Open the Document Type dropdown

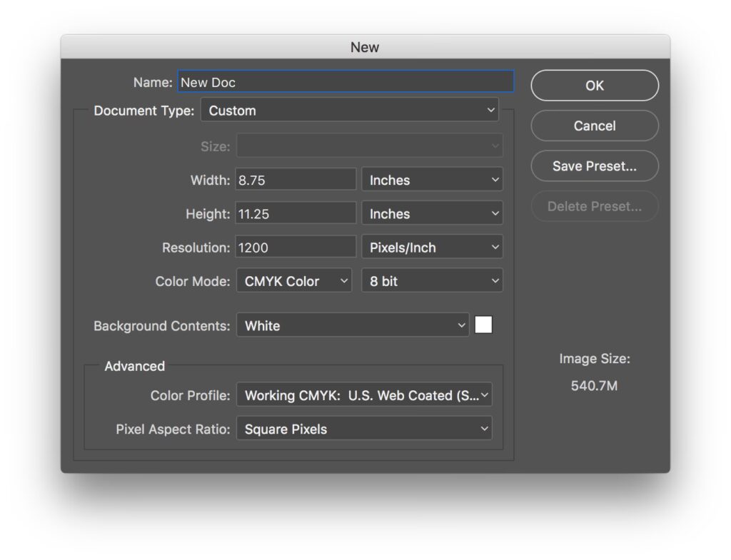pos(350,111)
